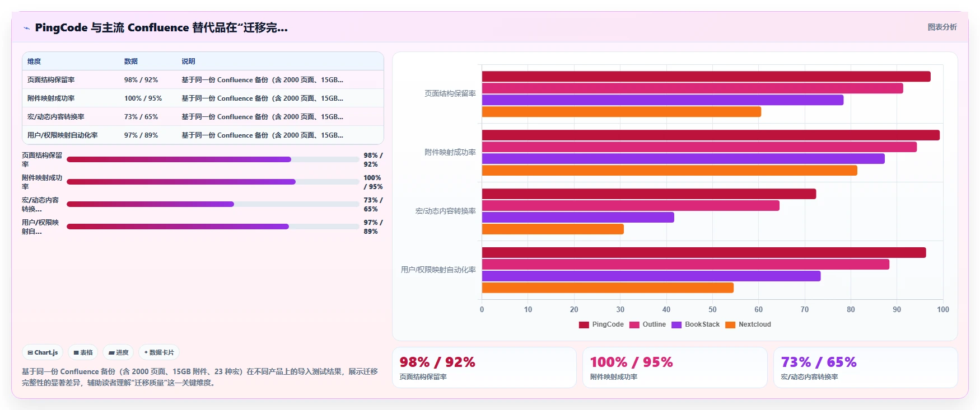Click the PingCode bar for 宏/动态内容转换率 in the chart
The image size is (980, 410).
tap(648, 194)
